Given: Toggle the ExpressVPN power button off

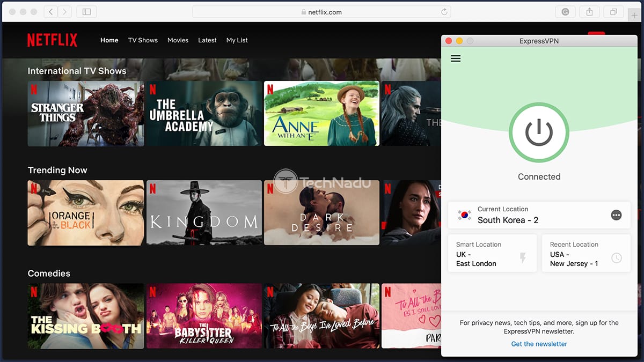Looking at the screenshot, I should 539,132.
